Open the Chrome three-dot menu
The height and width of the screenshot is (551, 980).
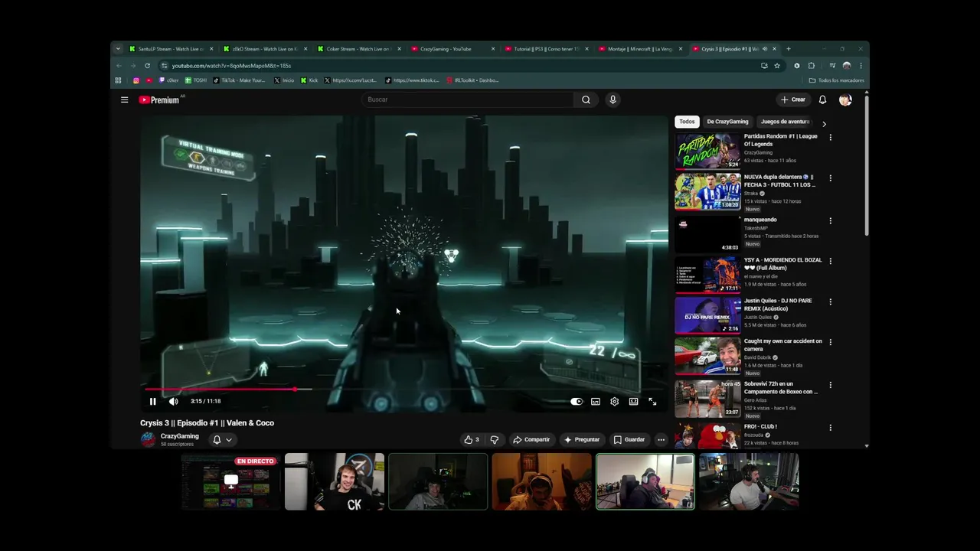point(861,66)
